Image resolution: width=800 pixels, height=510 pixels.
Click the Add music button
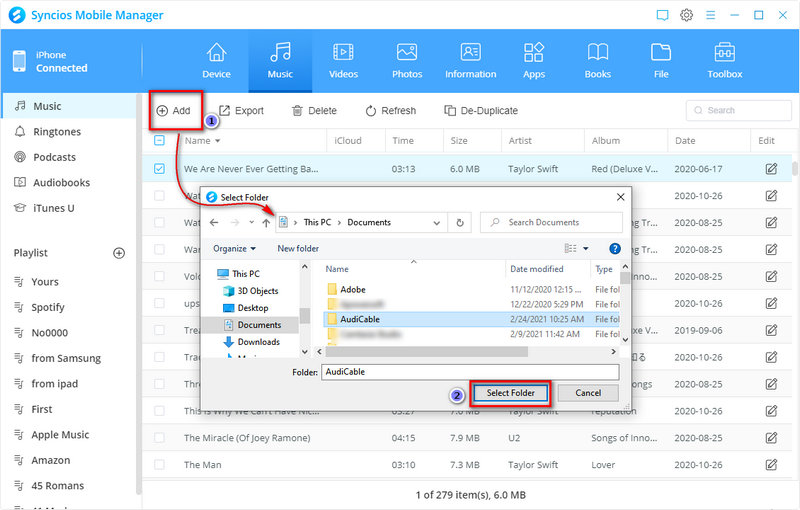173,111
